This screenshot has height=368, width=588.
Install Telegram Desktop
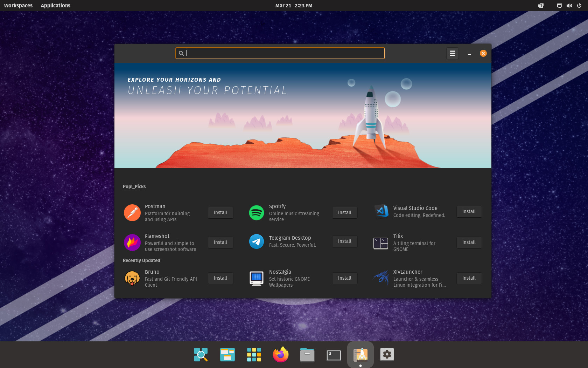345,241
